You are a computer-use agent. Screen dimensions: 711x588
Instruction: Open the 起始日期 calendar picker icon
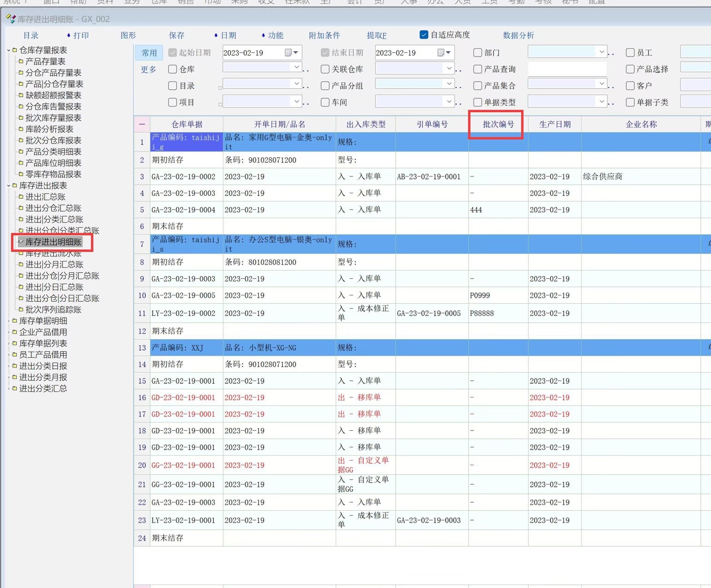(289, 53)
